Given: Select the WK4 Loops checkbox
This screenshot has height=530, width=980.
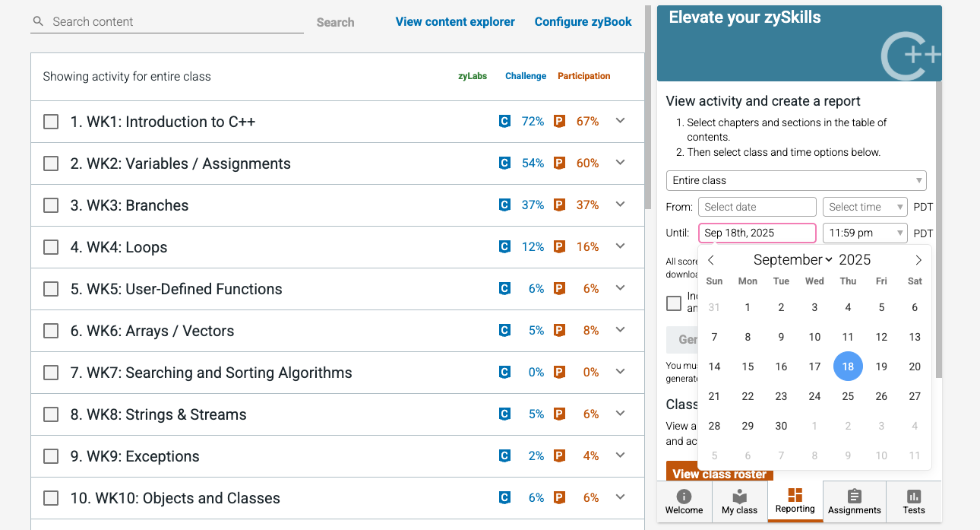Looking at the screenshot, I should click(51, 247).
